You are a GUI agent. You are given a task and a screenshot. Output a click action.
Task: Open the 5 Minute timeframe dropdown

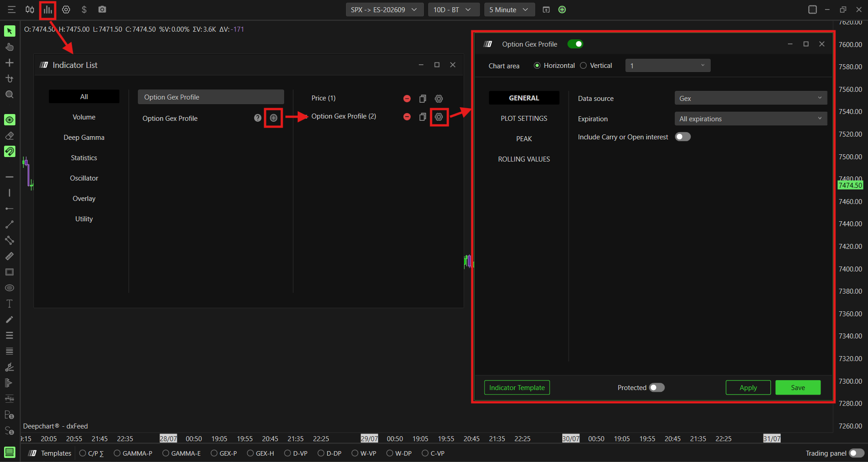(509, 10)
